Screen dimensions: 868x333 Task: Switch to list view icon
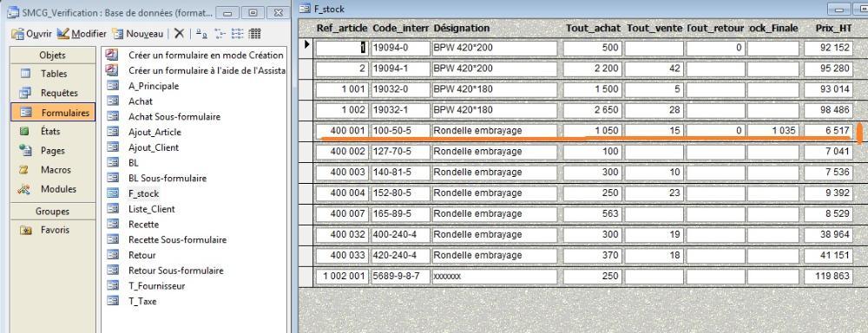click(237, 34)
